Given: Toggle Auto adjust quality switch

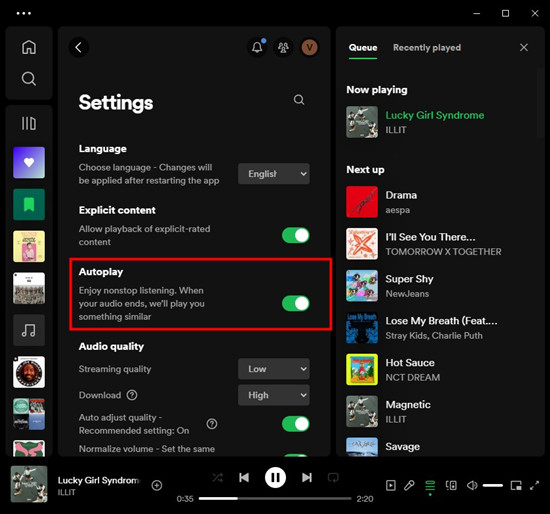Looking at the screenshot, I should pyautogui.click(x=296, y=424).
